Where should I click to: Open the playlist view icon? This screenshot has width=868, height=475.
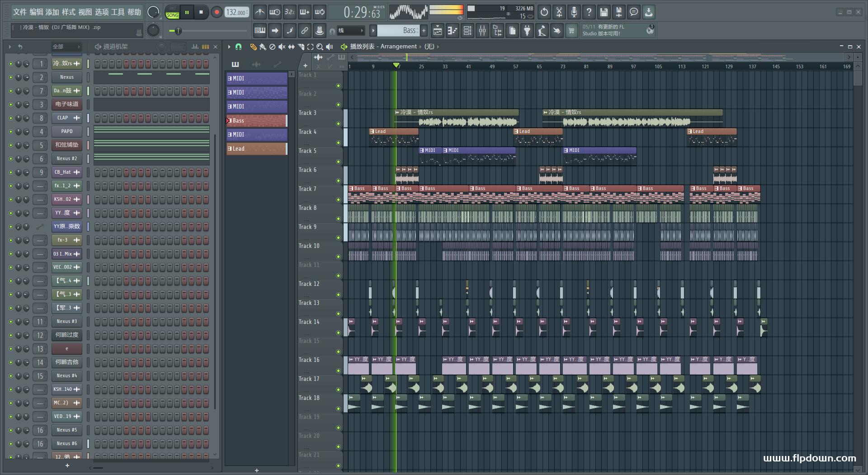click(438, 31)
